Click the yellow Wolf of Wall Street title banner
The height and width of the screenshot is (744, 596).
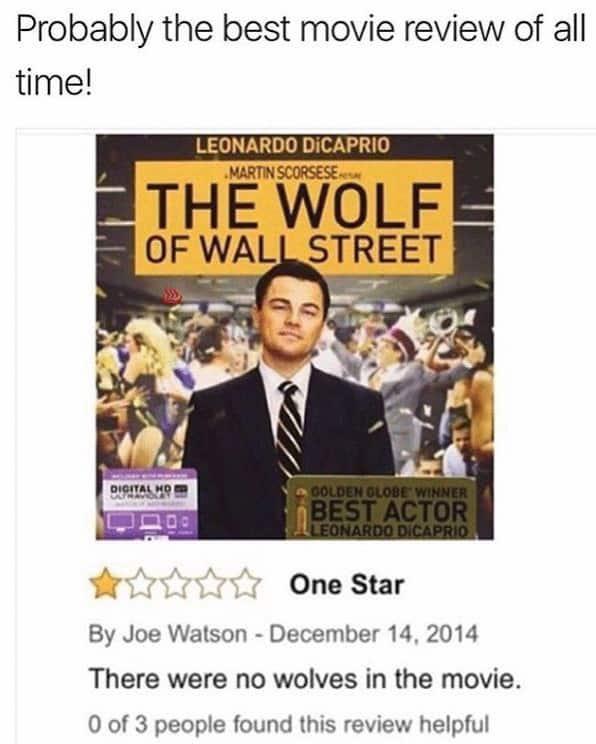click(x=294, y=217)
